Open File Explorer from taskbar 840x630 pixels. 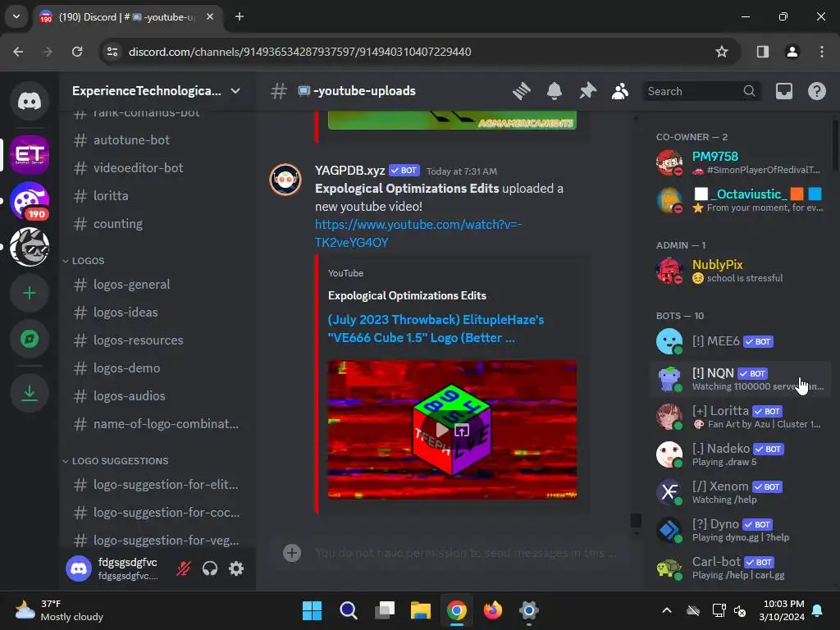click(421, 610)
